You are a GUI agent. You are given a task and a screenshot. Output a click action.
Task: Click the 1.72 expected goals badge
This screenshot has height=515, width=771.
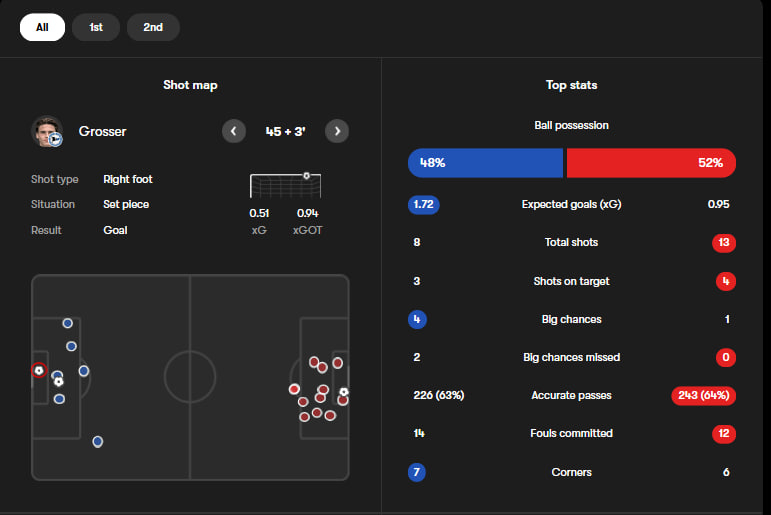pos(423,205)
